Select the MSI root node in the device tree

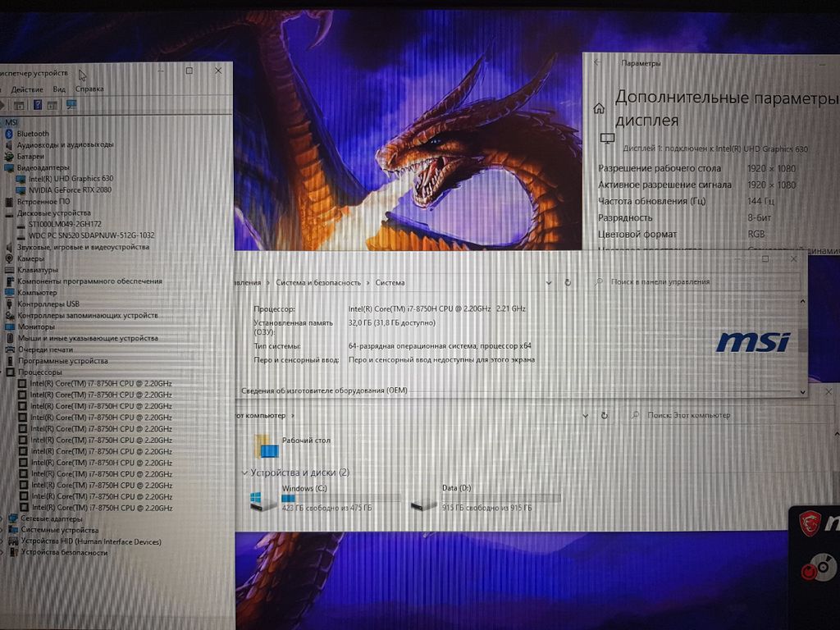(x=11, y=123)
